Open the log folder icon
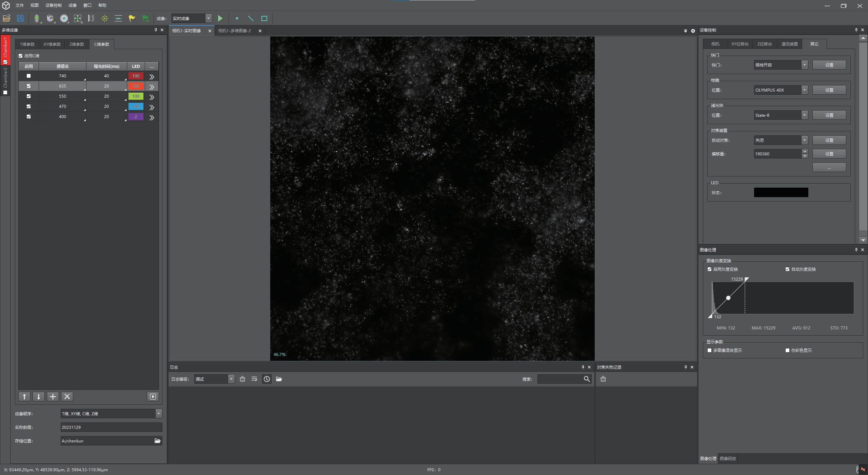The width and height of the screenshot is (868, 475). coord(279,379)
